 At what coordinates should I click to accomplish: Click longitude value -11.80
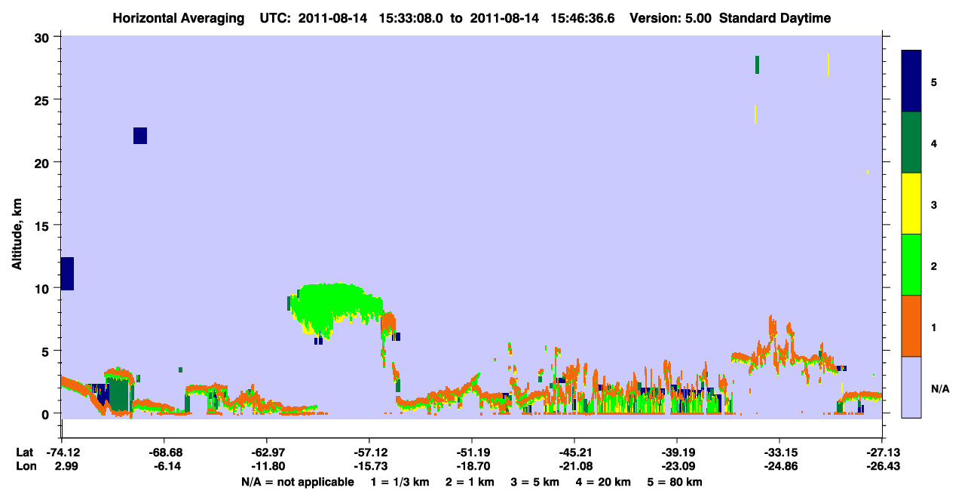[267, 467]
